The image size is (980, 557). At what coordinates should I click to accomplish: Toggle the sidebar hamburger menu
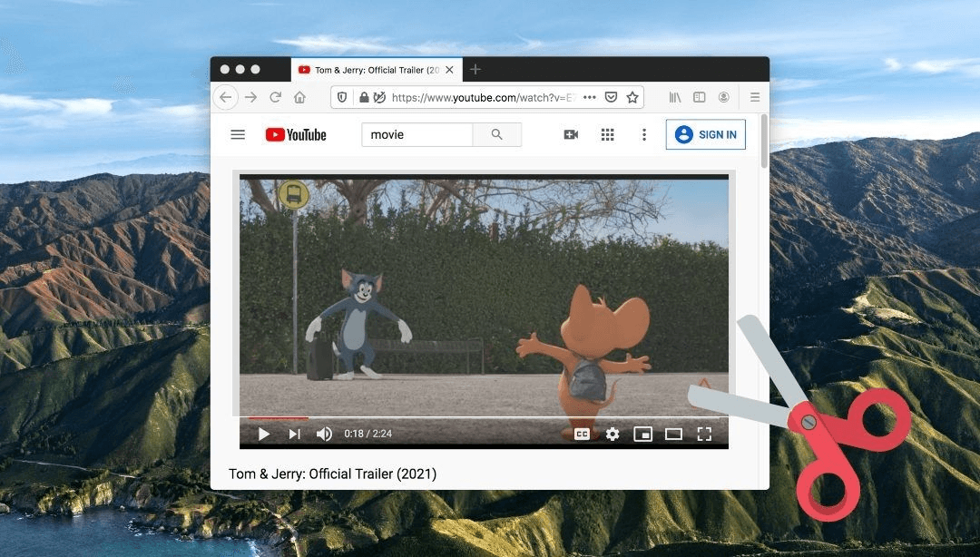(x=237, y=134)
